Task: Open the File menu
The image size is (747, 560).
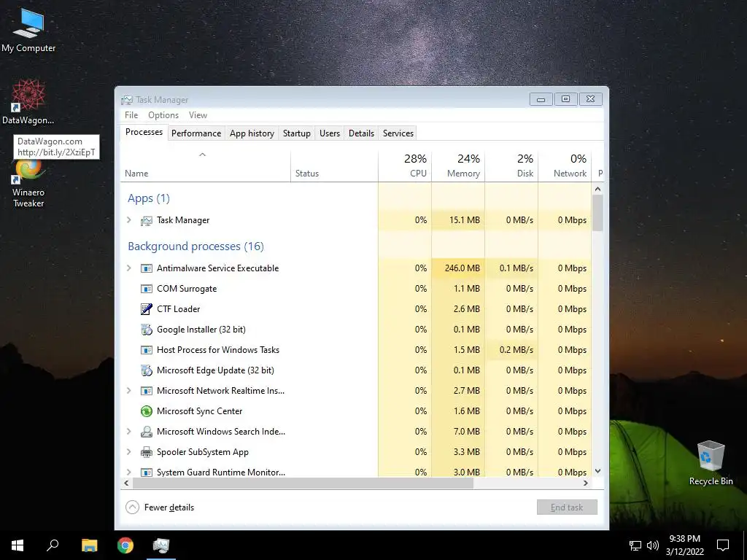Action: (131, 115)
